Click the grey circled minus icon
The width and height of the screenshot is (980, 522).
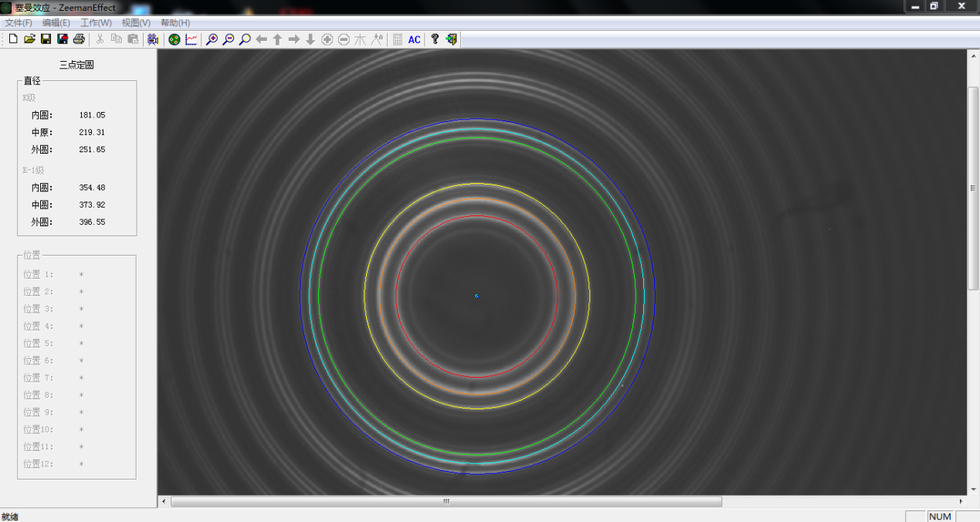coord(344,39)
